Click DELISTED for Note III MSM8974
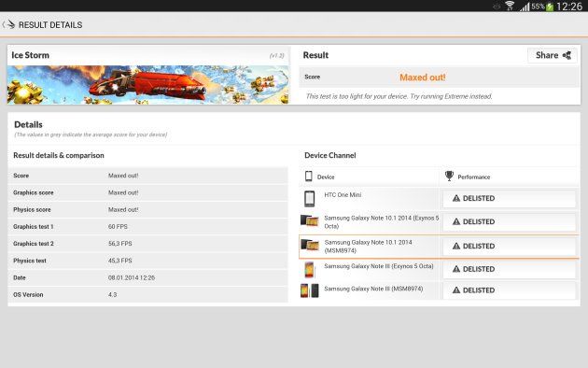588x368 pixels. coord(510,290)
